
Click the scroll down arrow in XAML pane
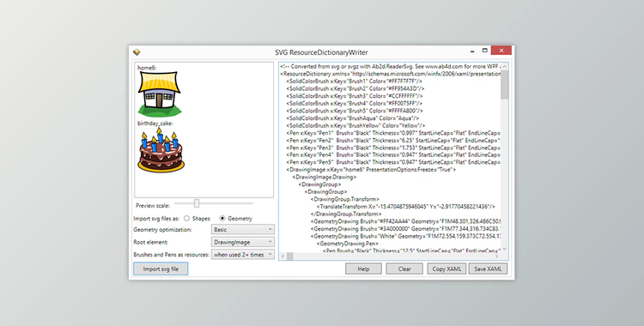pos(504,249)
